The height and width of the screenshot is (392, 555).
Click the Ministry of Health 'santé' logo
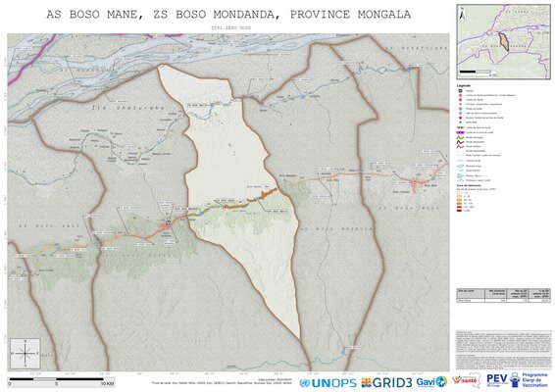tap(467, 381)
